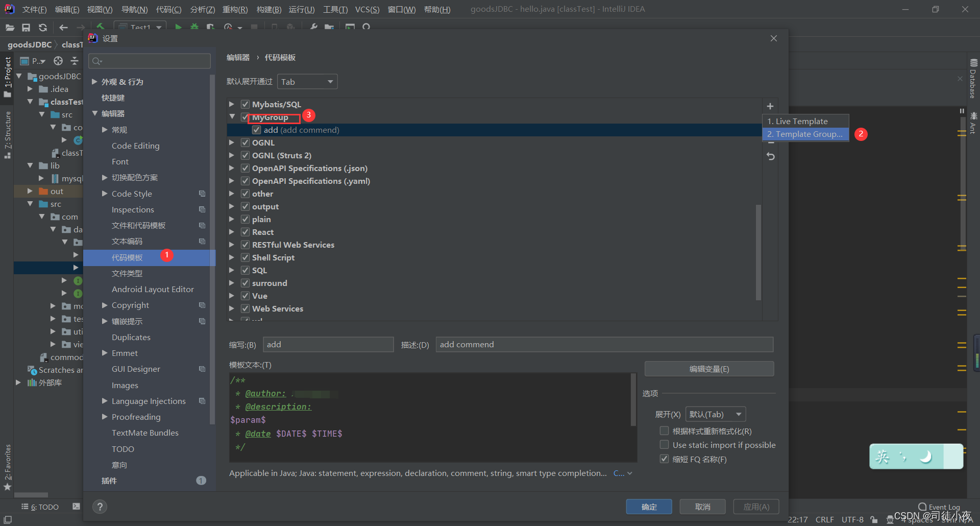
Task: Toggle the MyGroup checkbox
Action: 245,117
